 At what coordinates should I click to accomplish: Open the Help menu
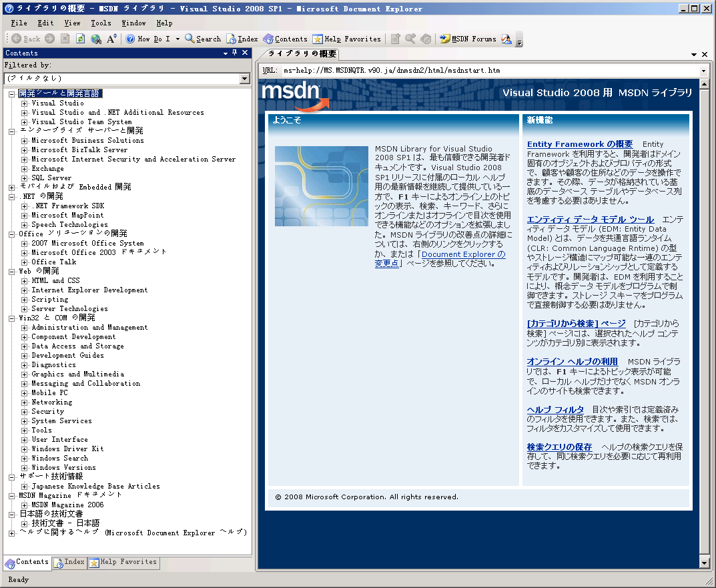[x=164, y=23]
